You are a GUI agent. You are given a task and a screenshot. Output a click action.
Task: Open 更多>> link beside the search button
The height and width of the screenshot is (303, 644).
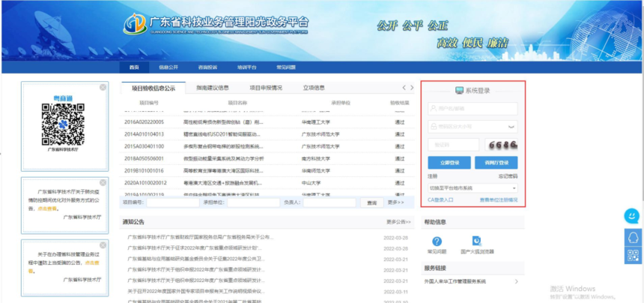pos(395,202)
